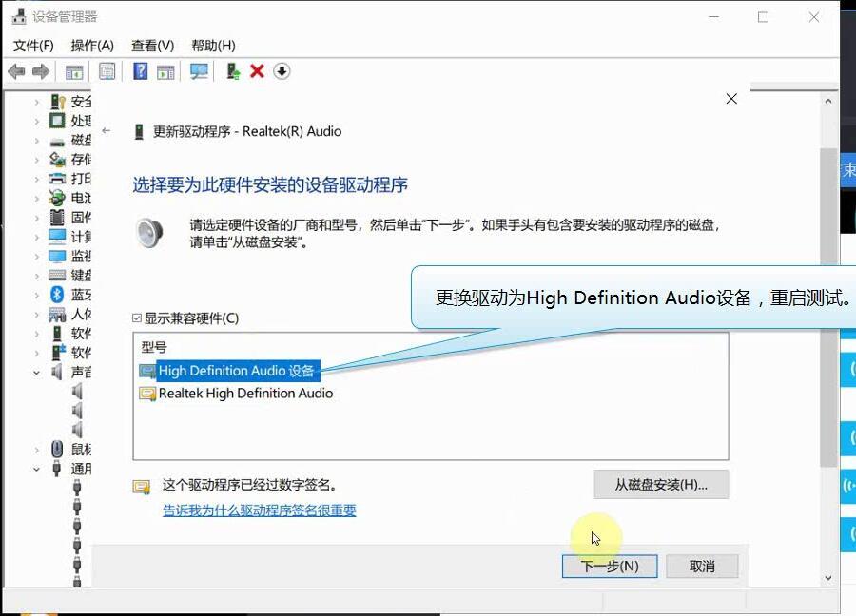Click the 型号 column header
Image resolution: width=856 pixels, height=616 pixels.
click(x=154, y=347)
